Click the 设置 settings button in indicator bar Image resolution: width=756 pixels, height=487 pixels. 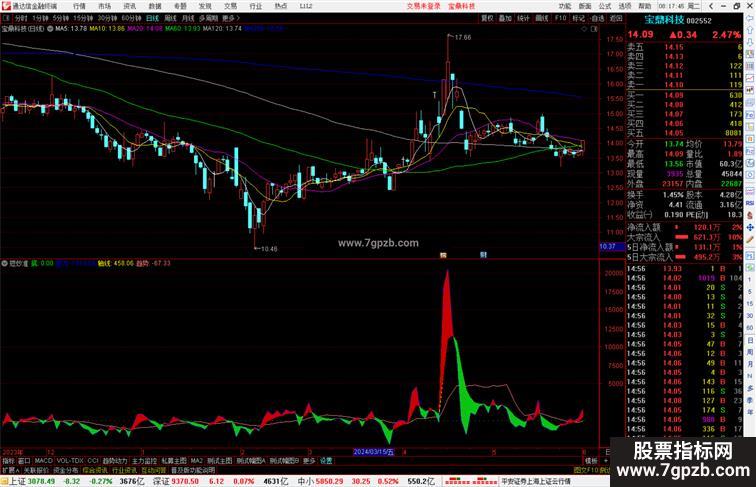pos(326,461)
